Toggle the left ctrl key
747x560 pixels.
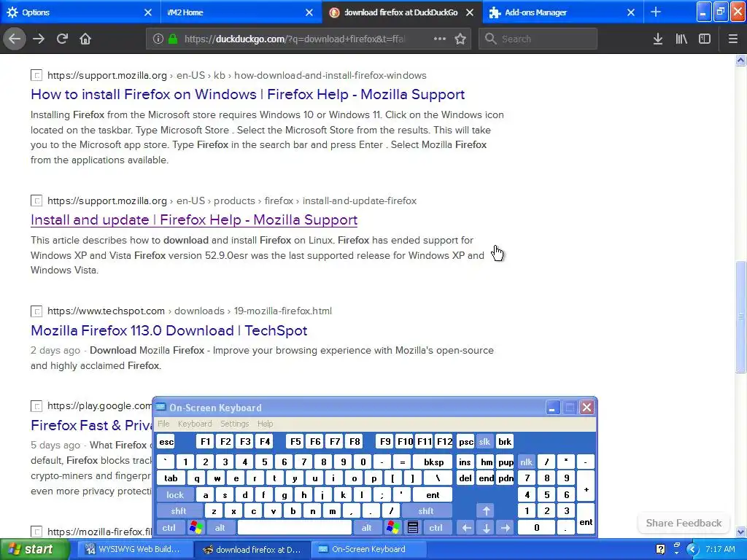coord(169,528)
